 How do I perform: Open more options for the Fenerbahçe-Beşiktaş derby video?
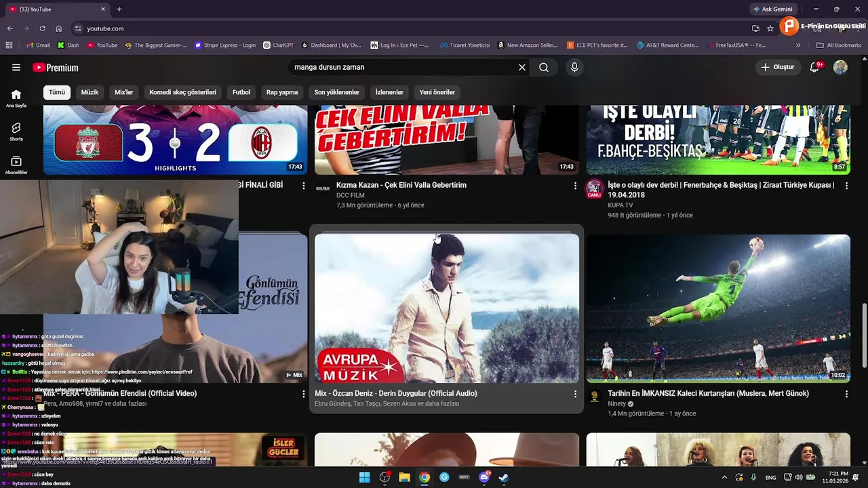tap(846, 186)
